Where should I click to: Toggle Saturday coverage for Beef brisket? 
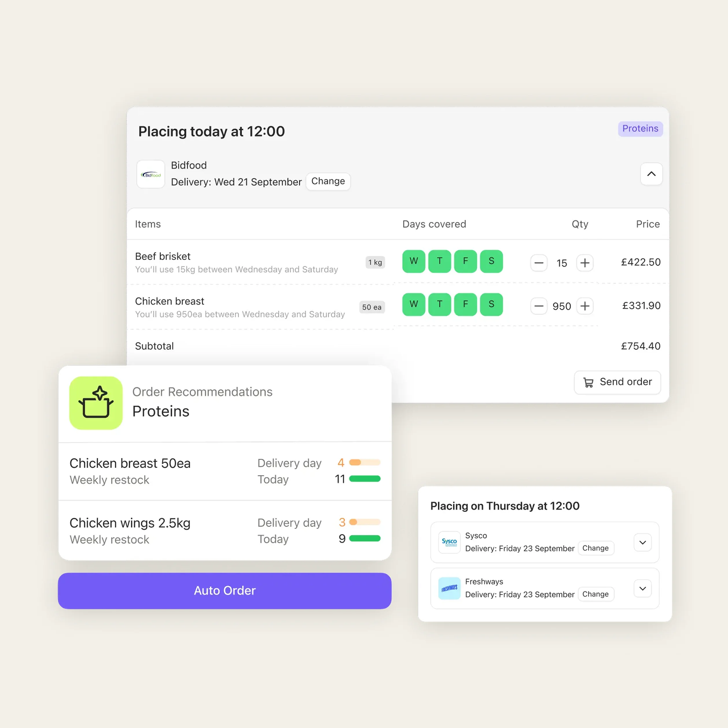(x=491, y=261)
